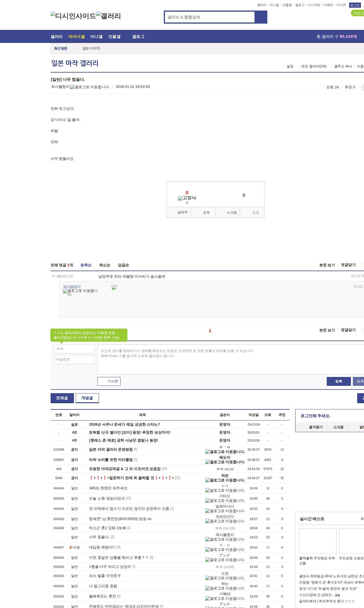
Task: Focus the 갤러리 & 통합검색 search box
Action: tap(210, 17)
